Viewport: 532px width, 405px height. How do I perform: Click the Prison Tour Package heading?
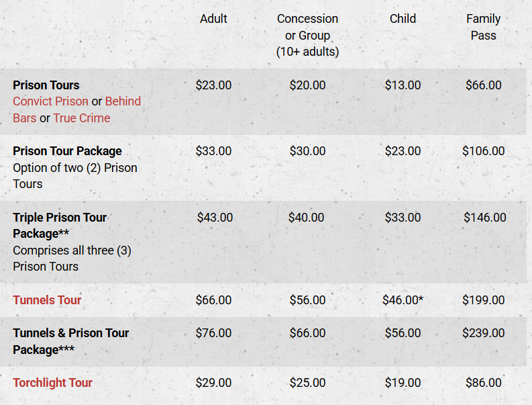click(67, 151)
